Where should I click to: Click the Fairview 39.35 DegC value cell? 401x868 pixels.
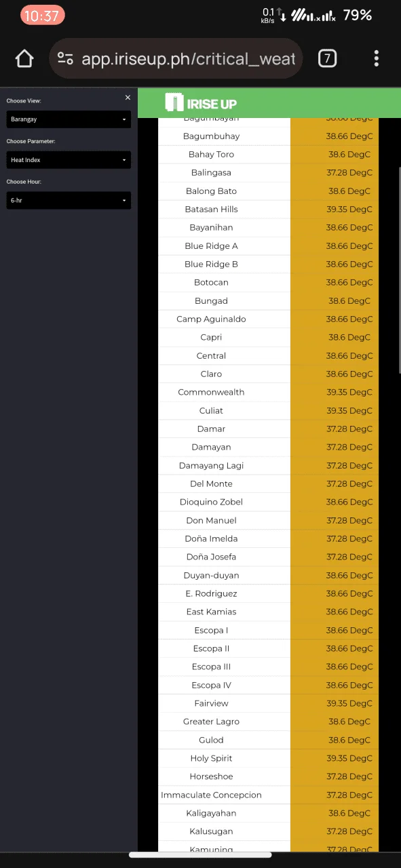point(335,703)
